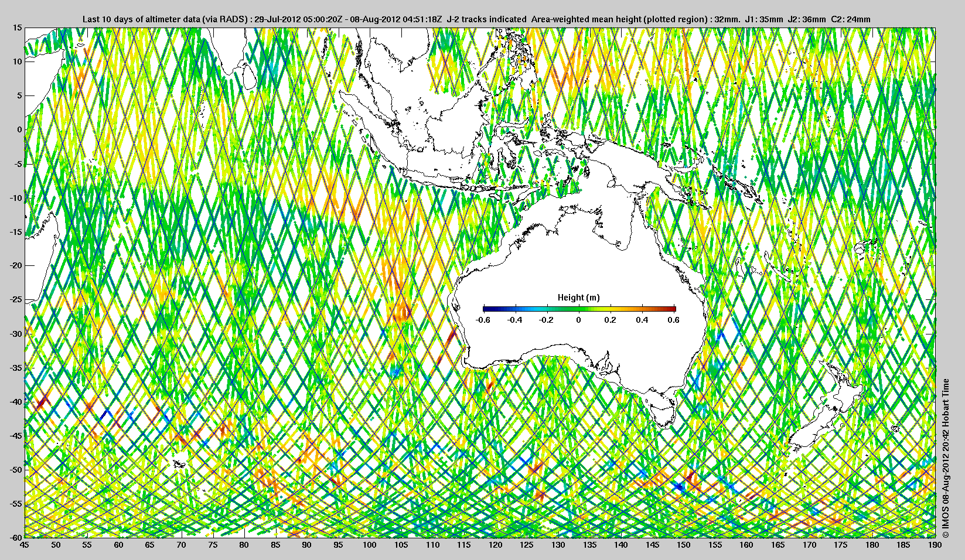Viewport: 965px width, 560px height.
Task: Click the -35 latitude tick label
Action: point(16,368)
